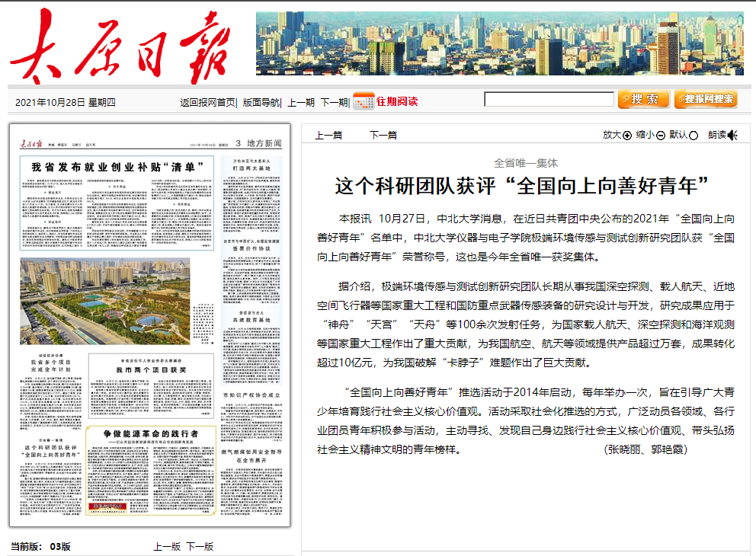Go to previous article 上一篇

coord(328,135)
